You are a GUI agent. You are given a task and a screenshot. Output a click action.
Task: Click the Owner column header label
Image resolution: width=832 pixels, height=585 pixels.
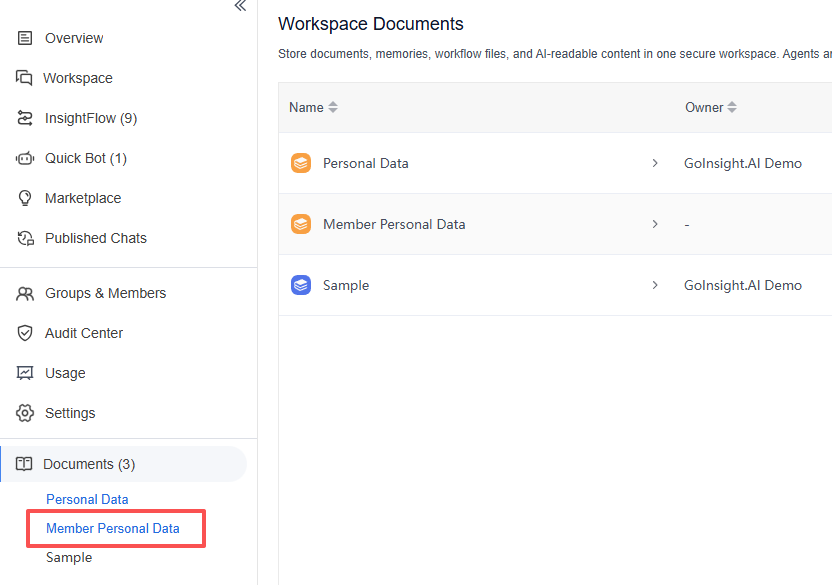704,107
